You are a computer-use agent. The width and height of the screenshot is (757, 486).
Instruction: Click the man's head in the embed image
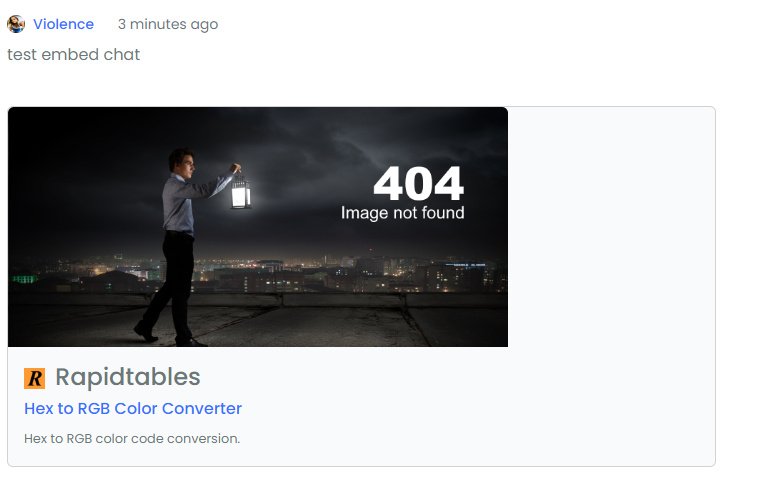coord(180,160)
